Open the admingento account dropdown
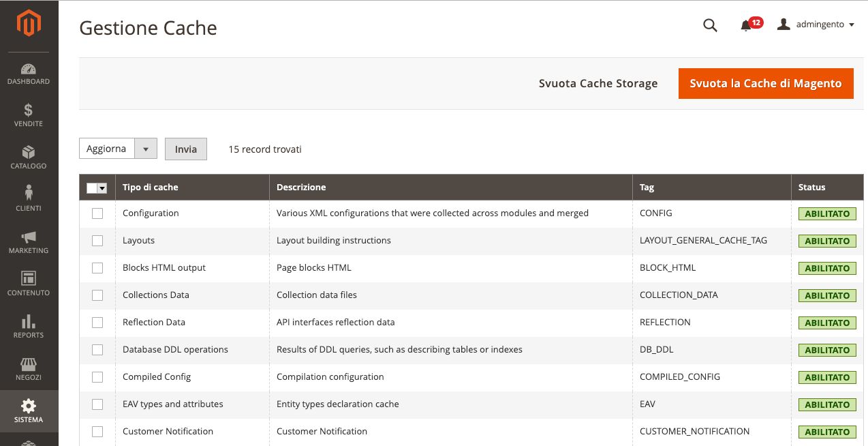 click(816, 25)
